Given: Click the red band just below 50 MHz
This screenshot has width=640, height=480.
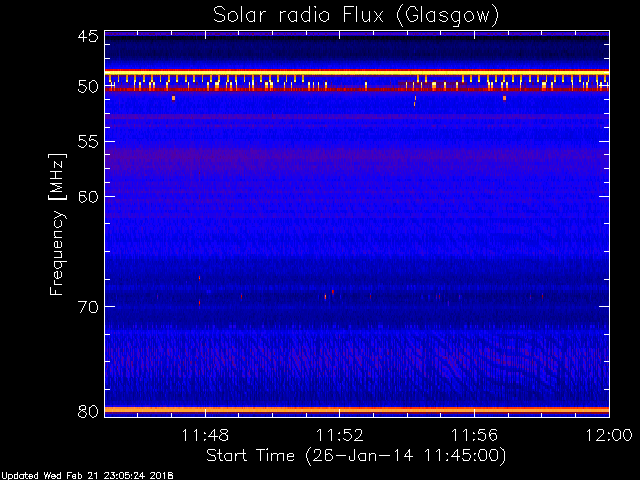Looking at the screenshot, I should 357,89.
